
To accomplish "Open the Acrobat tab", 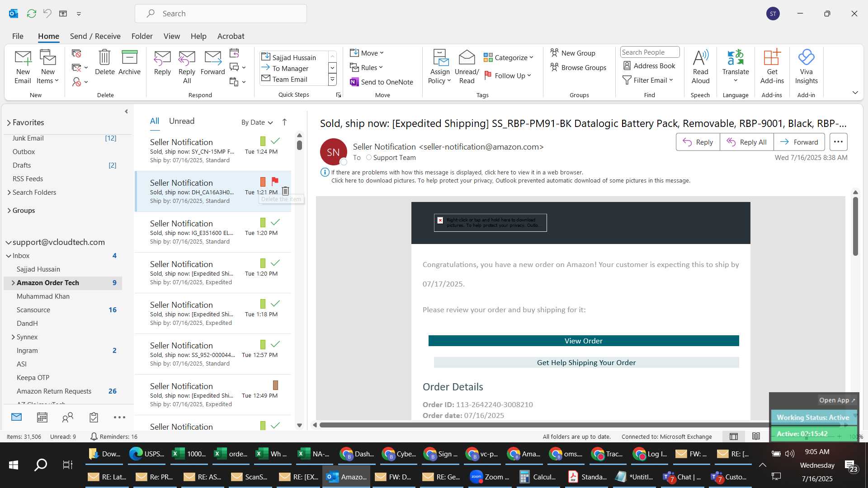I will 231,36.
